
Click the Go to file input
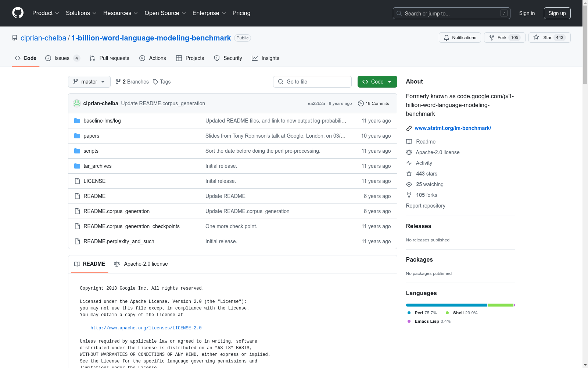tap(312, 82)
